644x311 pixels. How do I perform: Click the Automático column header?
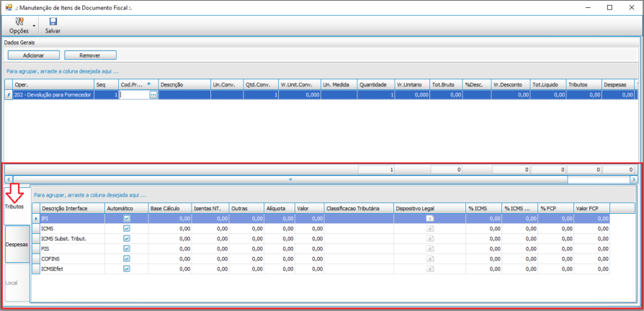(x=127, y=209)
